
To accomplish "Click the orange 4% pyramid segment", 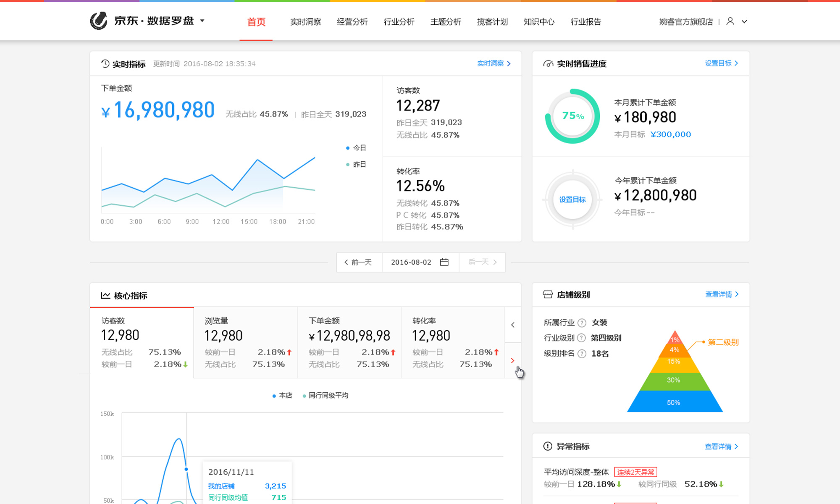I will (x=675, y=350).
